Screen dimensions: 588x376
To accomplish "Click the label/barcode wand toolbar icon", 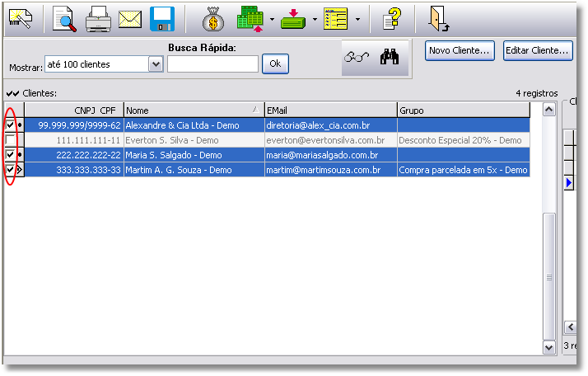I will [x=21, y=19].
